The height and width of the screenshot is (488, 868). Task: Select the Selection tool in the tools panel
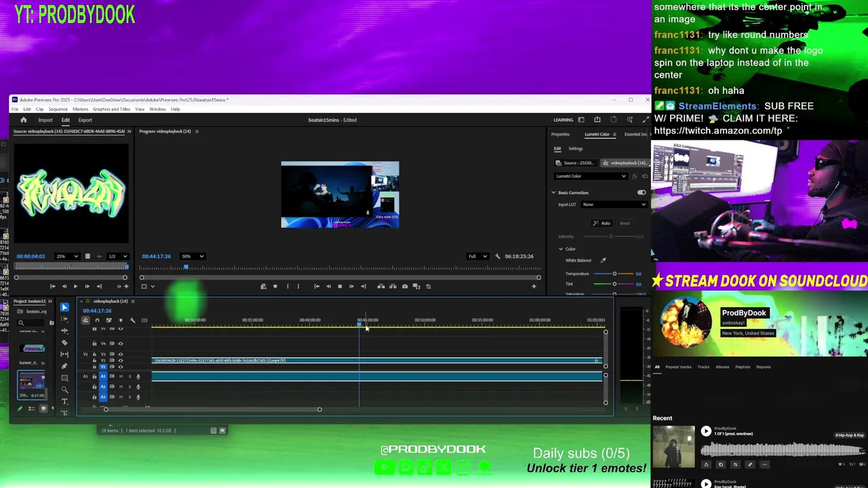point(64,307)
